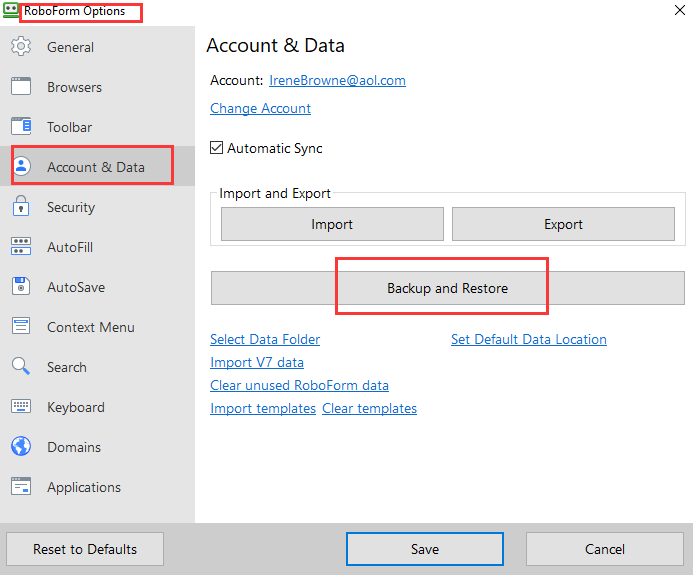Open the Keyboard icon in sidebar
693x575 pixels.
(21, 407)
